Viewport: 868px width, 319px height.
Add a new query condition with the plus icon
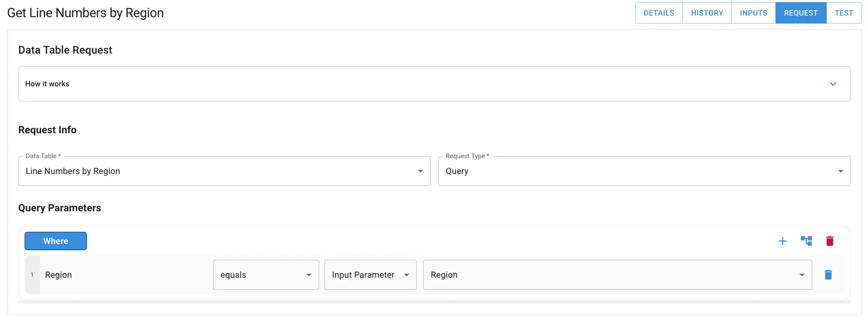coord(783,241)
